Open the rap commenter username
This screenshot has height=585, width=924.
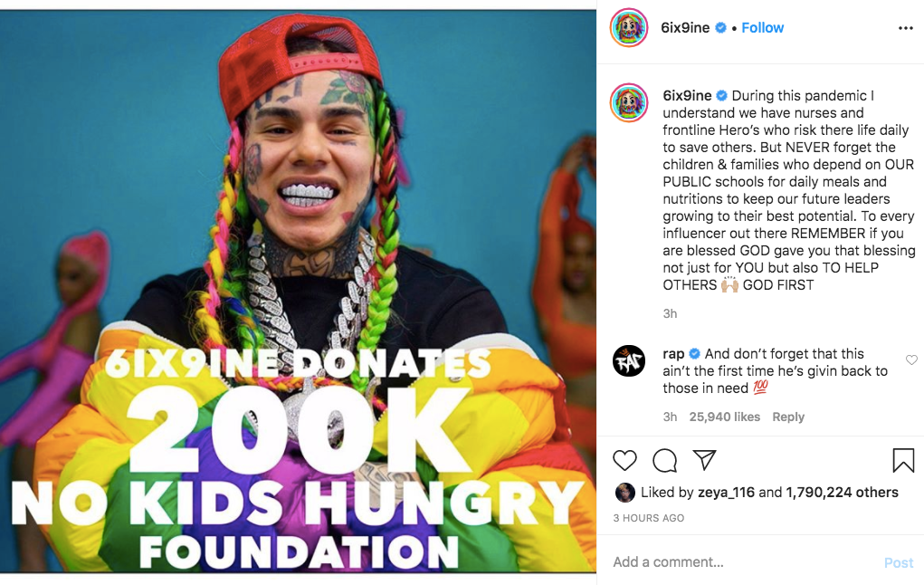tap(673, 354)
